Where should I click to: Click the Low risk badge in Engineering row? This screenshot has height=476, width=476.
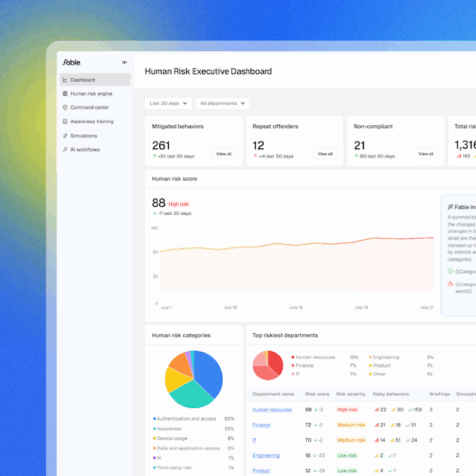point(347,456)
